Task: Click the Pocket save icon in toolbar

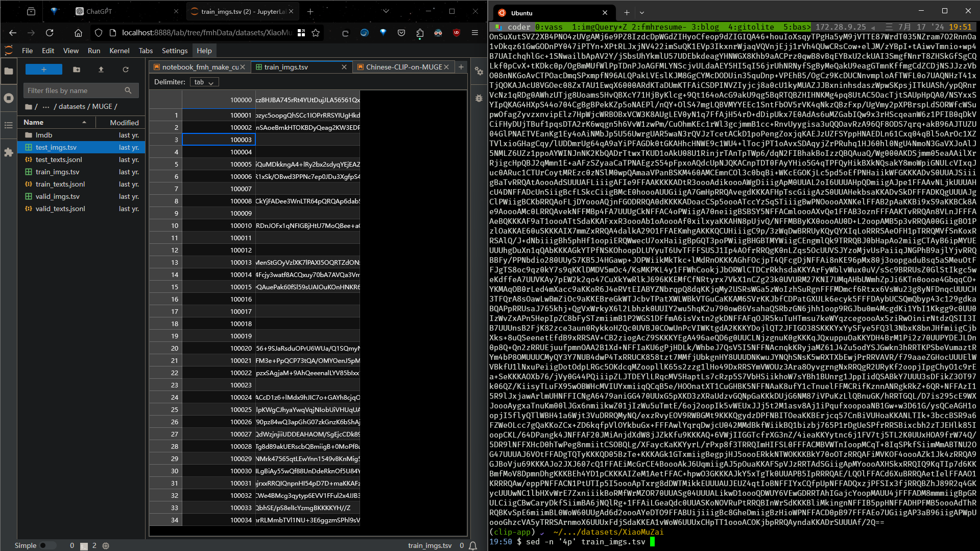Action: coord(401,33)
